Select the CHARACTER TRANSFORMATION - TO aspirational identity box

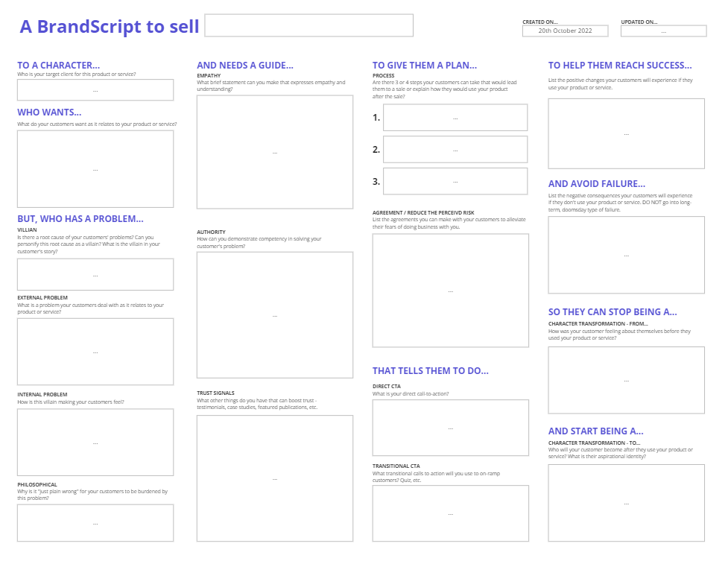tap(626, 502)
